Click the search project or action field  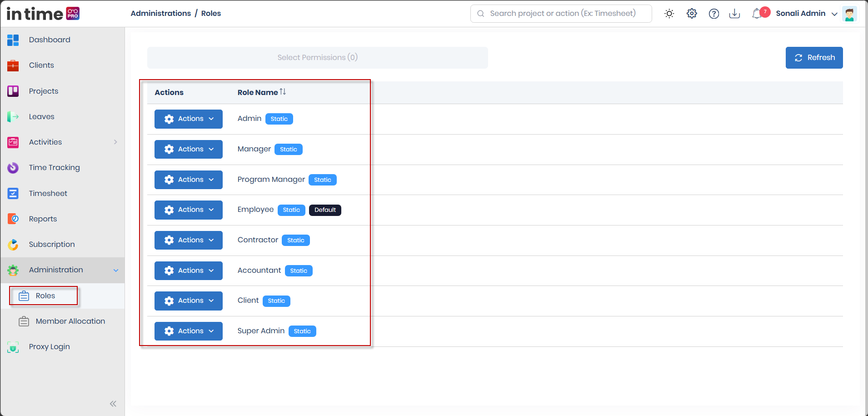[x=561, y=14]
